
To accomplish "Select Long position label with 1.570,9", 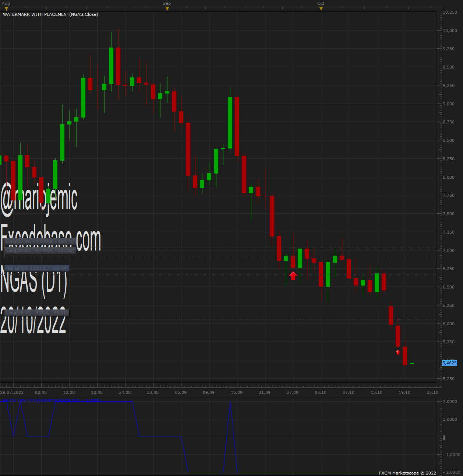I will [x=40, y=241].
